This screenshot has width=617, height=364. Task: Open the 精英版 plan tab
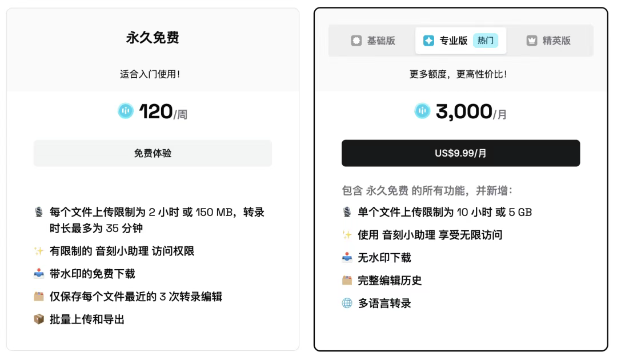click(x=548, y=41)
